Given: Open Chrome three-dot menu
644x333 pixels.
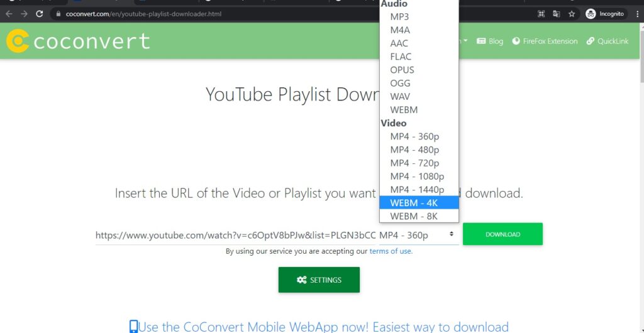Looking at the screenshot, I should (637, 14).
